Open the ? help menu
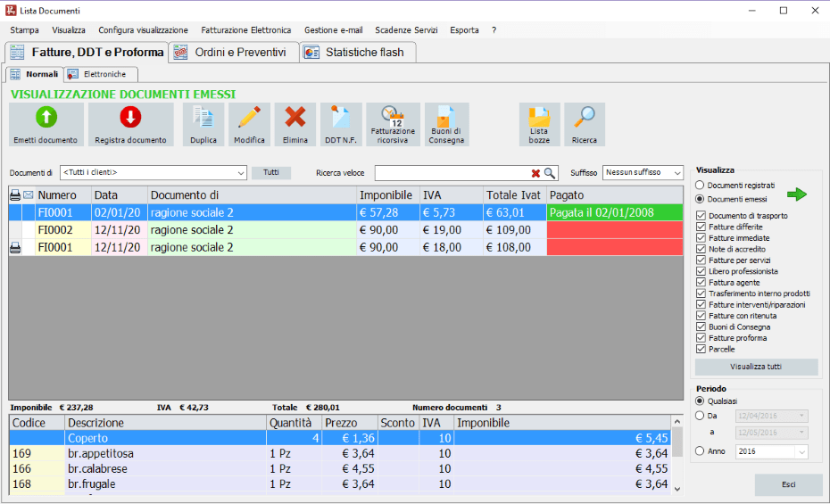 click(494, 30)
